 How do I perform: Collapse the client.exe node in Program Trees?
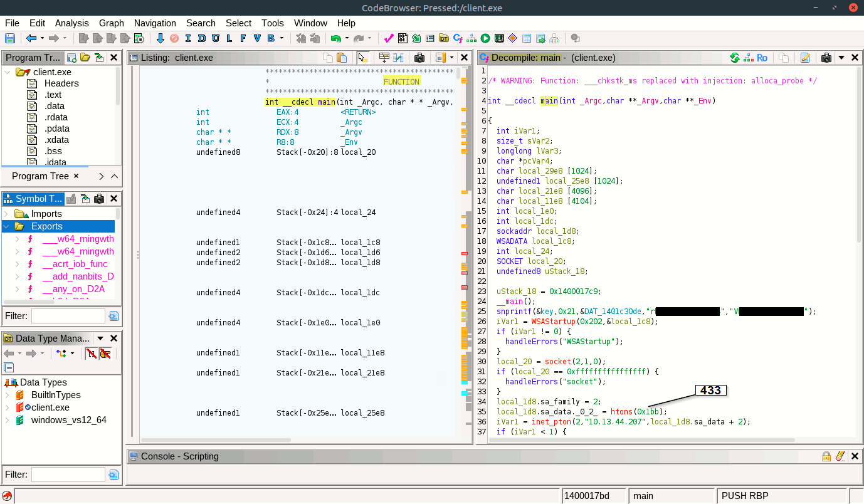click(8, 72)
